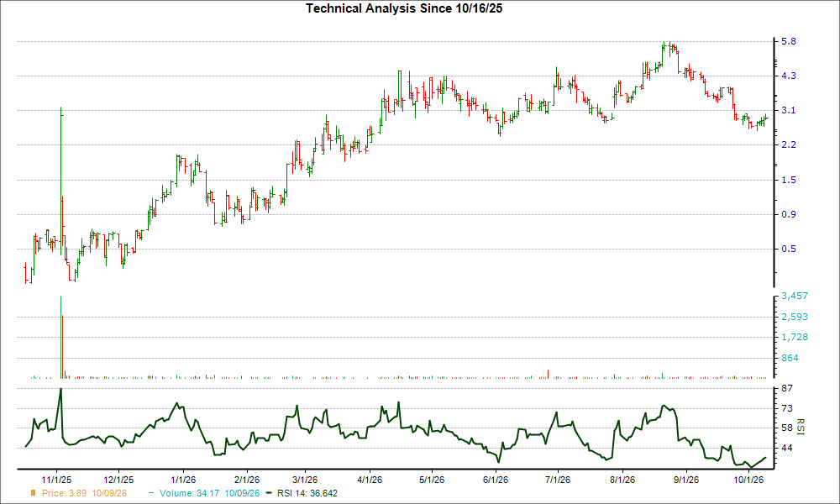
Task: Click the 1.5 price axis label
Action: (x=789, y=180)
